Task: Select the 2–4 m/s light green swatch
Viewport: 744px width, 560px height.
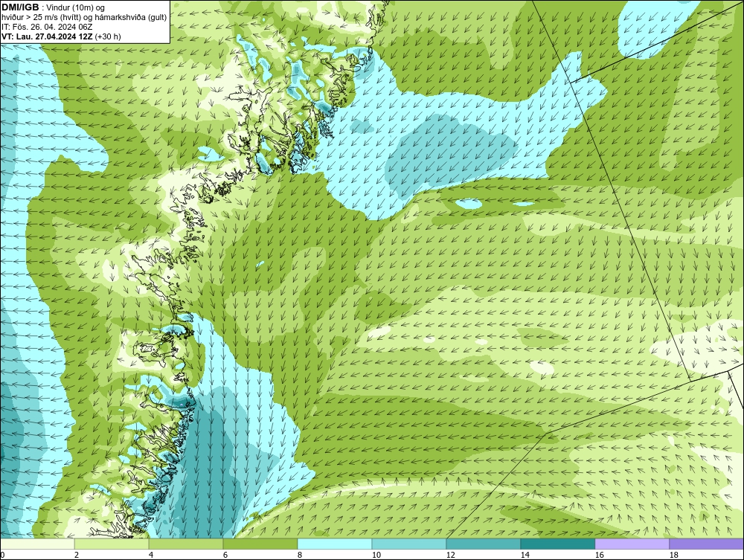Action: pyautogui.click(x=112, y=544)
